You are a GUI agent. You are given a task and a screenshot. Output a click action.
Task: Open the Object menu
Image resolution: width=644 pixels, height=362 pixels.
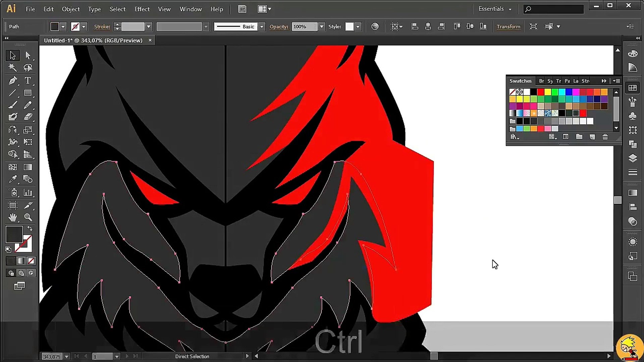tap(70, 9)
